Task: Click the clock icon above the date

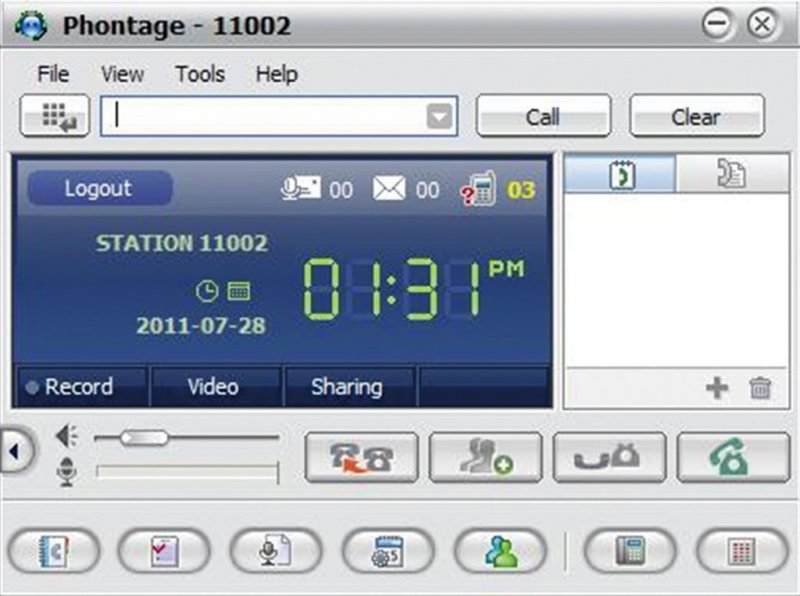Action: coord(207,291)
